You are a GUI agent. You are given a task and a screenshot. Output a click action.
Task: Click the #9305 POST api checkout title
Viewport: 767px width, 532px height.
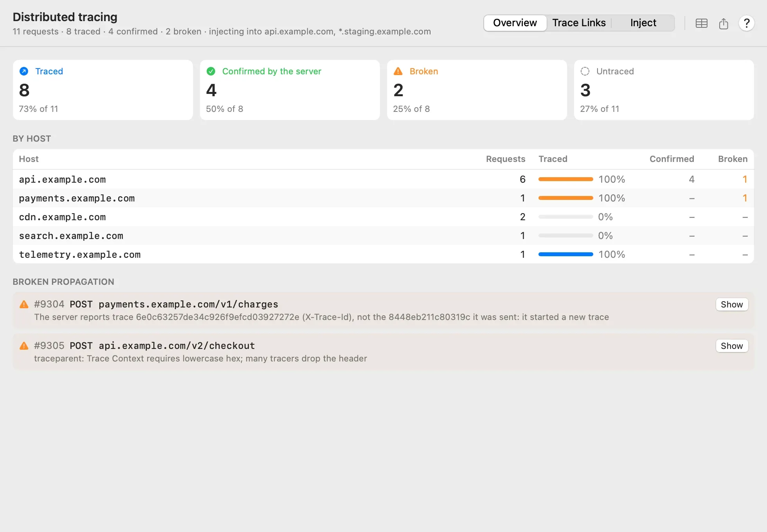pyautogui.click(x=144, y=346)
